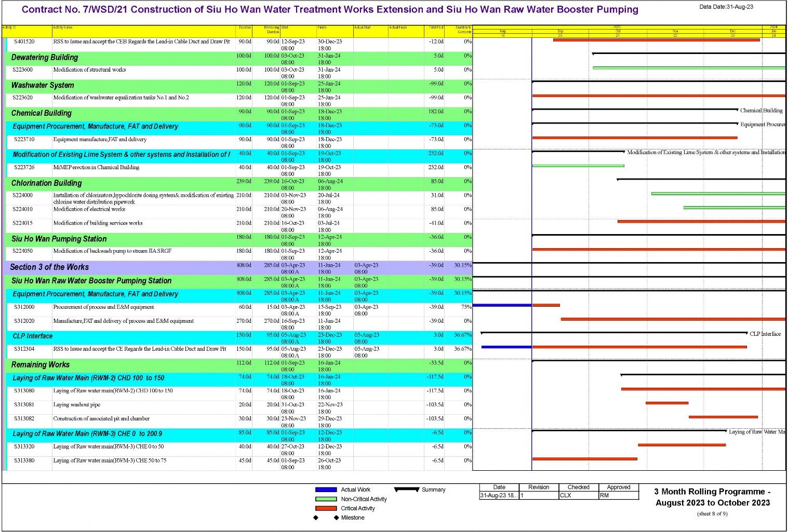Click the green Gantt bar for S224010
The image size is (788, 532).
coord(734,208)
